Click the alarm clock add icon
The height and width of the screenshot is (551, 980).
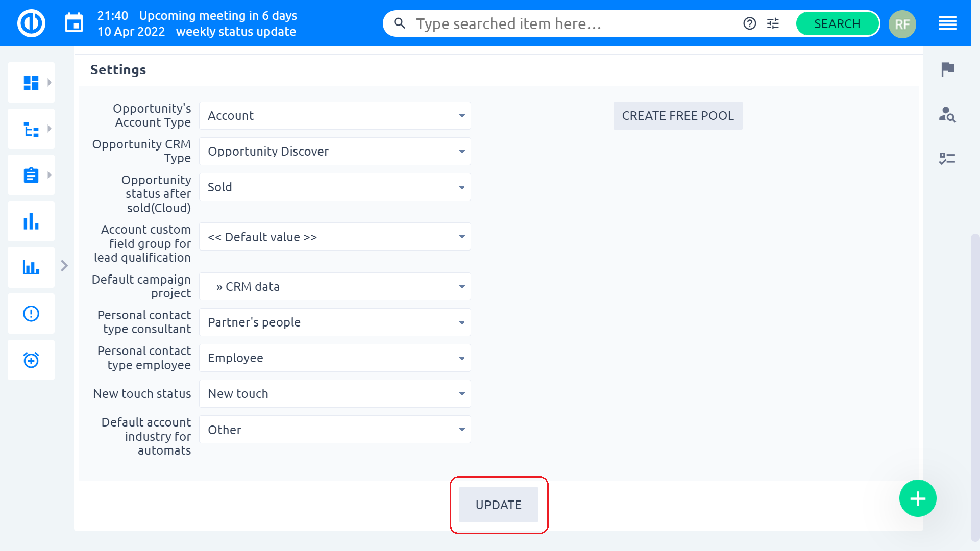tap(31, 360)
